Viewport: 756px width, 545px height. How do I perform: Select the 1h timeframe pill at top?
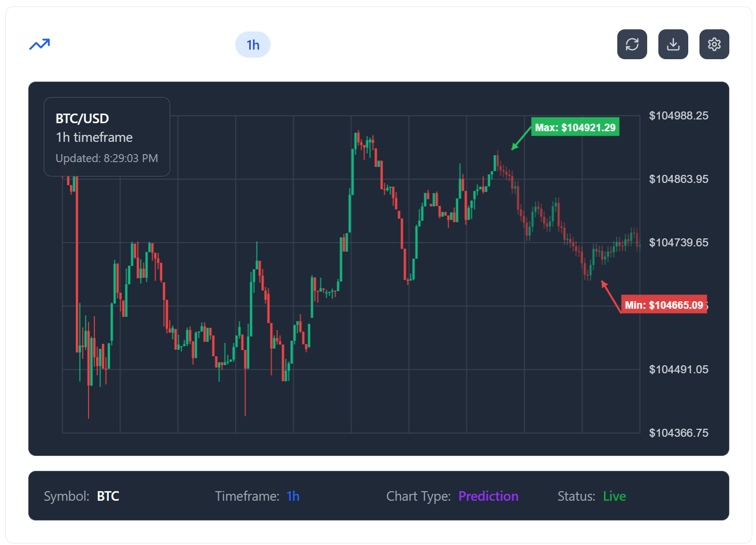(253, 45)
